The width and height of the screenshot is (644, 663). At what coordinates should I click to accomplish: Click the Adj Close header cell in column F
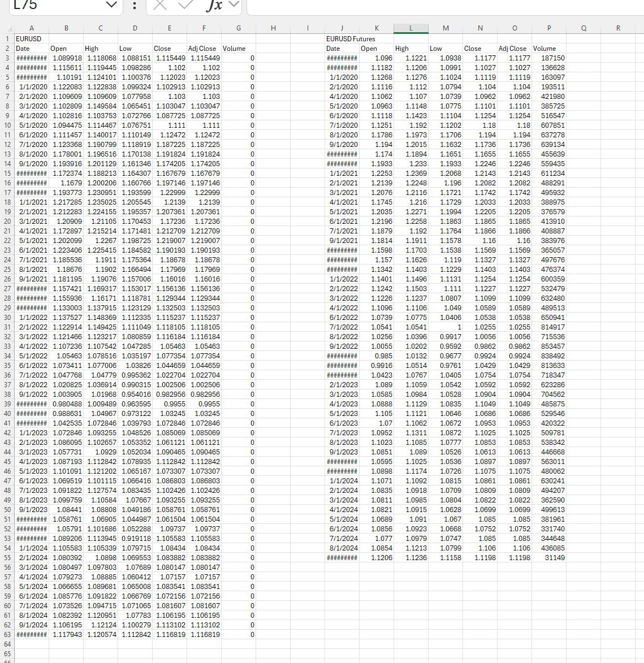[x=204, y=48]
